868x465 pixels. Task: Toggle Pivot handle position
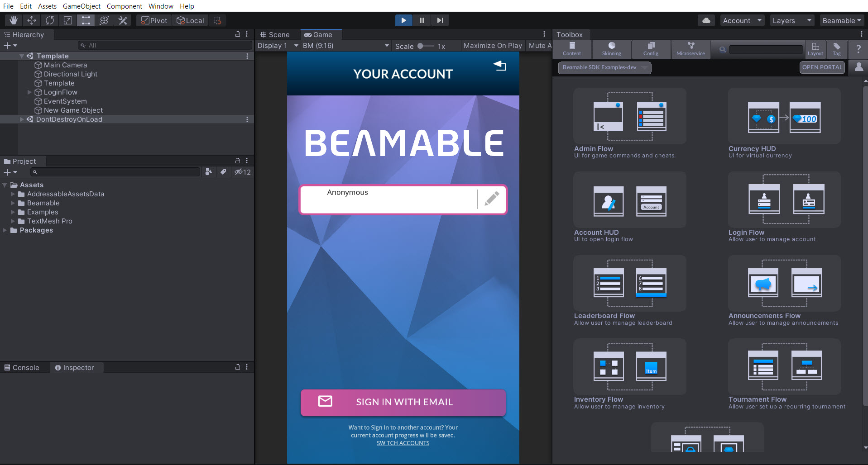pos(154,20)
